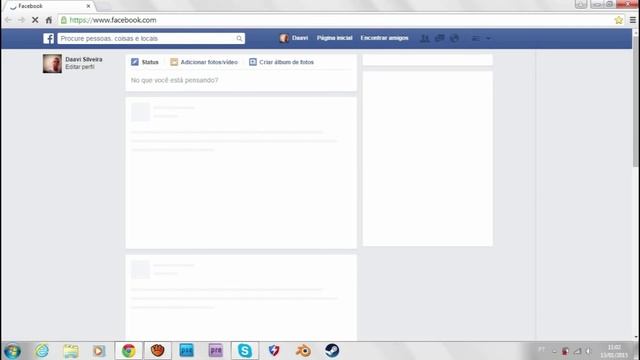Viewport: 640px width, 360px height.
Task: Click Criar álbum de fotos icon
Action: pyautogui.click(x=253, y=62)
